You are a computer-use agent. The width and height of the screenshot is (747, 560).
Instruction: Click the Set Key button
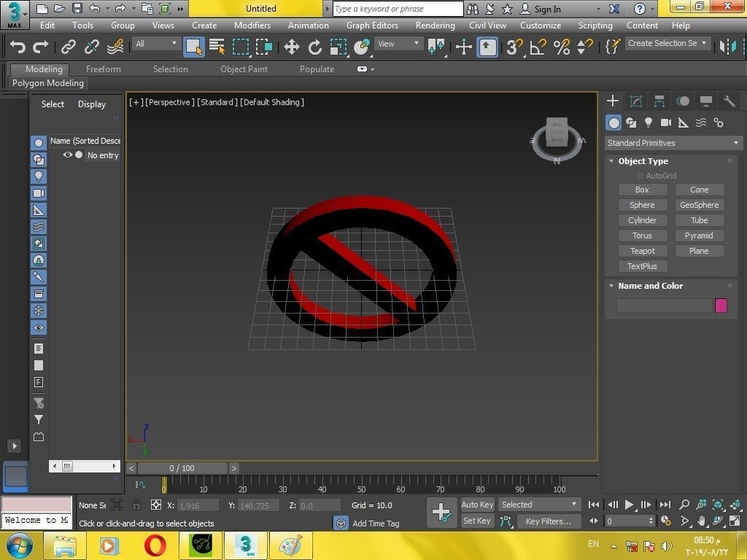(x=477, y=521)
